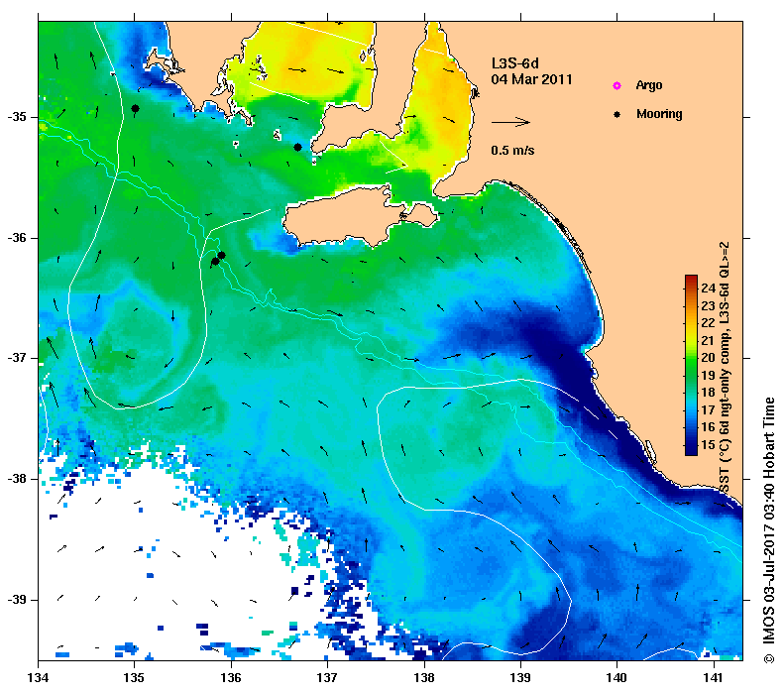Click the colorbar value '18'
Screen dimensions: 784x694
coord(708,393)
